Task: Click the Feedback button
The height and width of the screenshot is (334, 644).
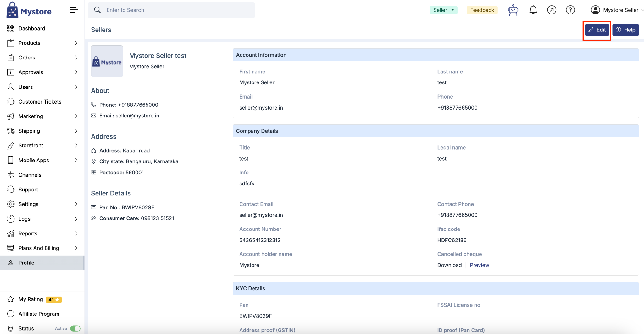Action: click(x=482, y=10)
